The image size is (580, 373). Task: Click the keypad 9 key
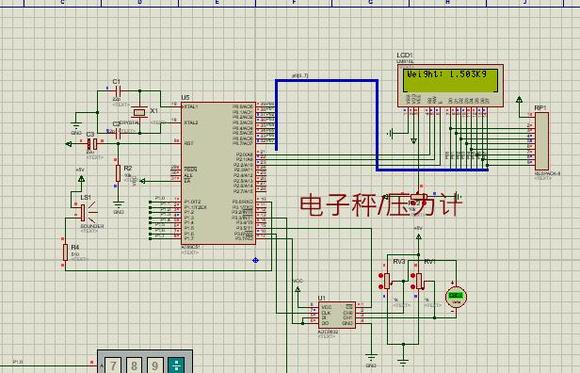[155, 365]
